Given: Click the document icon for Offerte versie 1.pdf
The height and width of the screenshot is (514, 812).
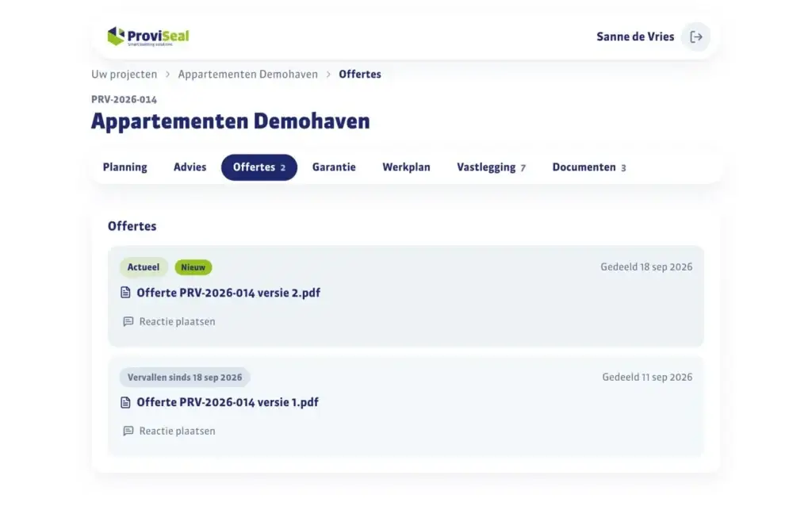Looking at the screenshot, I should click(125, 403).
